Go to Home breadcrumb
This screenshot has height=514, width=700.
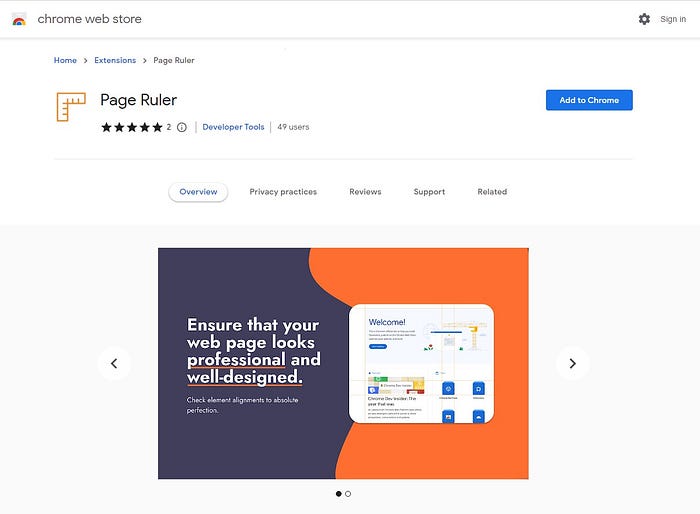(65, 60)
